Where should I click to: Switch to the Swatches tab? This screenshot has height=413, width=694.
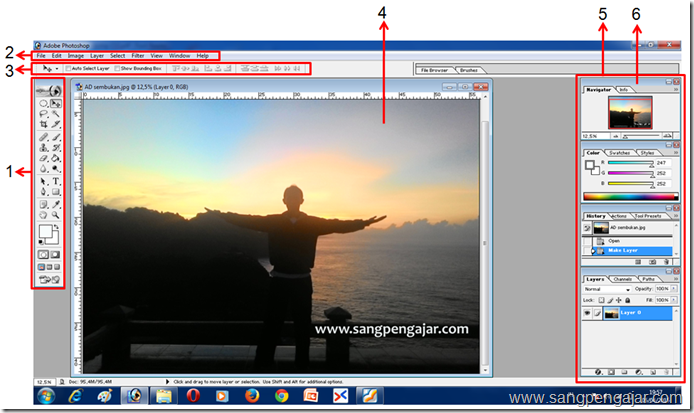[620, 153]
